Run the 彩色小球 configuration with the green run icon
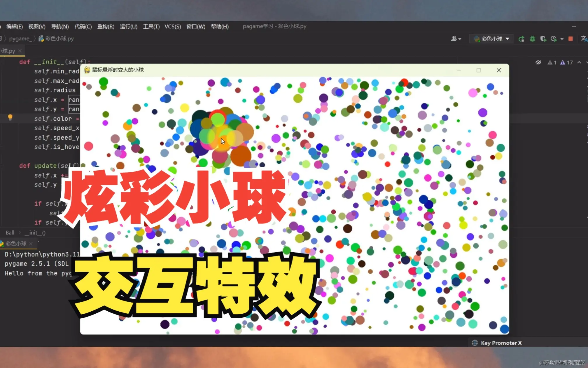 click(x=521, y=39)
